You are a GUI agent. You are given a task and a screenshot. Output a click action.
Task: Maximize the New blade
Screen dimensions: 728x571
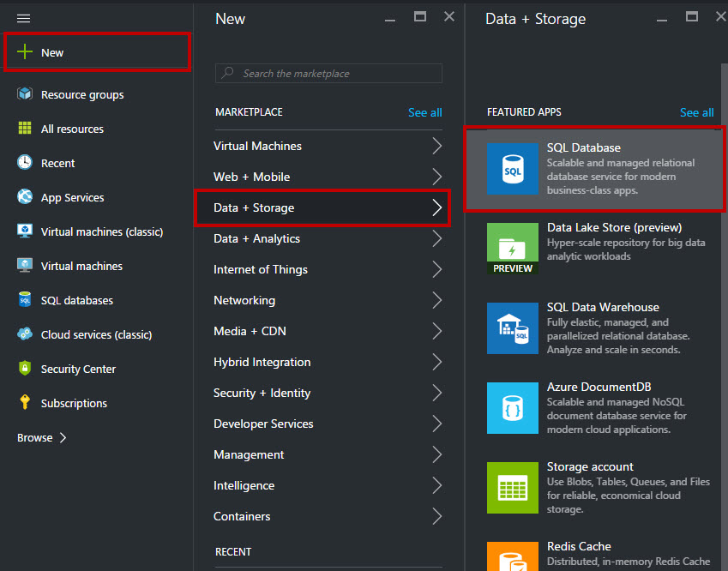pos(419,16)
